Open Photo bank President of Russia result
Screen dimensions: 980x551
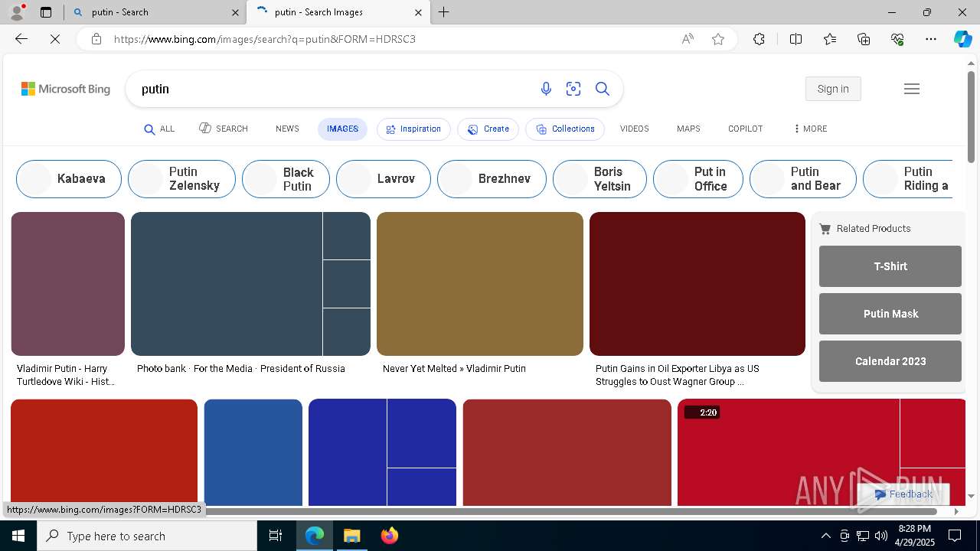(x=241, y=368)
